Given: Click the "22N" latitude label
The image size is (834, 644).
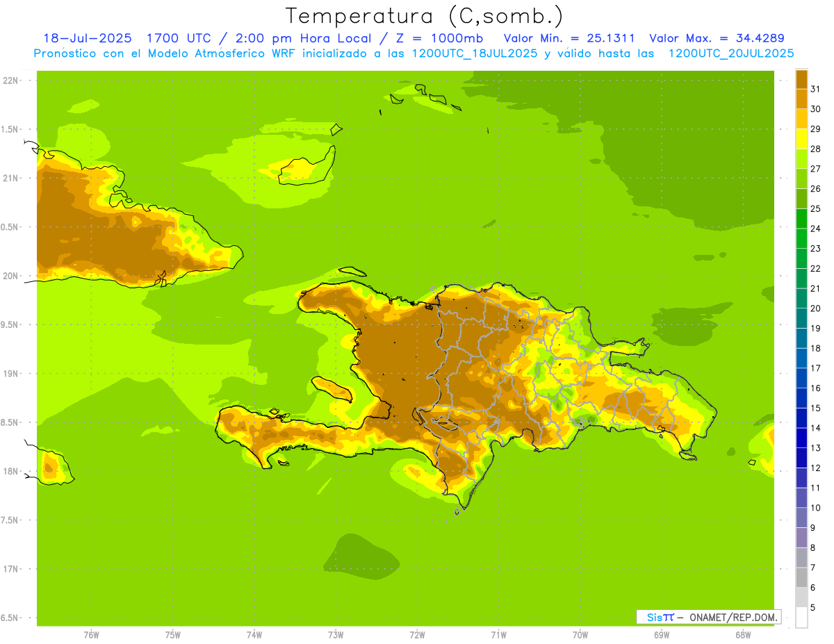Looking at the screenshot, I should click(10, 81).
